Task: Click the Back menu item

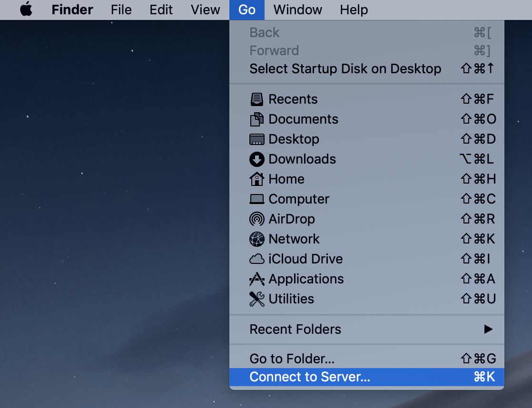Action: point(367,32)
